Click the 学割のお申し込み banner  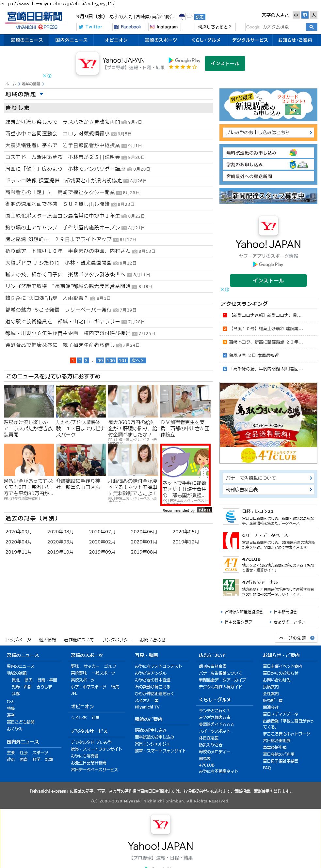(x=268, y=165)
